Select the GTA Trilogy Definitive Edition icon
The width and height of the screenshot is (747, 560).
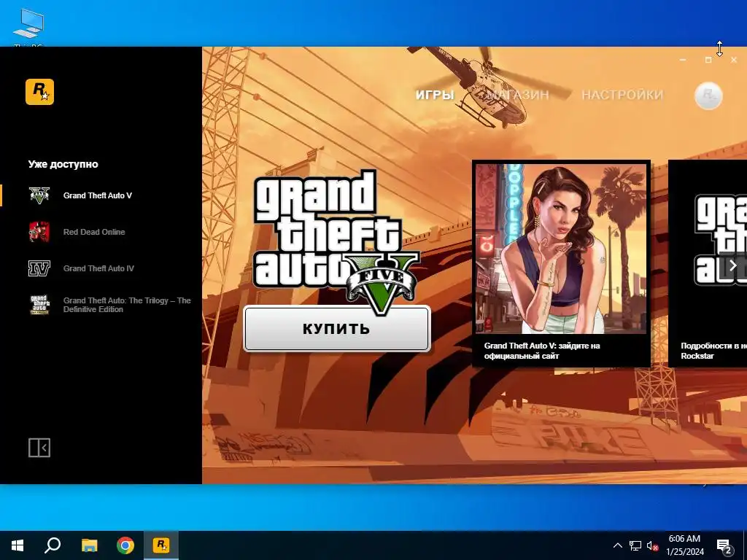pos(39,305)
